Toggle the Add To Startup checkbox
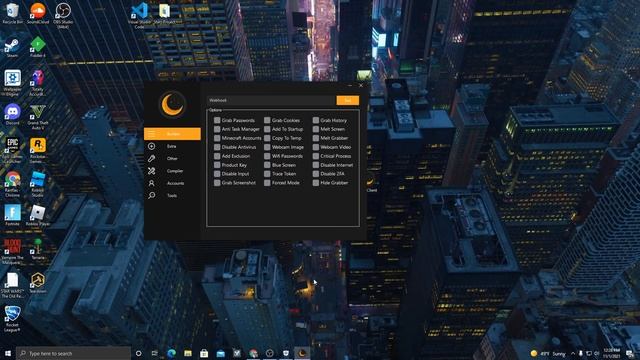 pos(267,129)
